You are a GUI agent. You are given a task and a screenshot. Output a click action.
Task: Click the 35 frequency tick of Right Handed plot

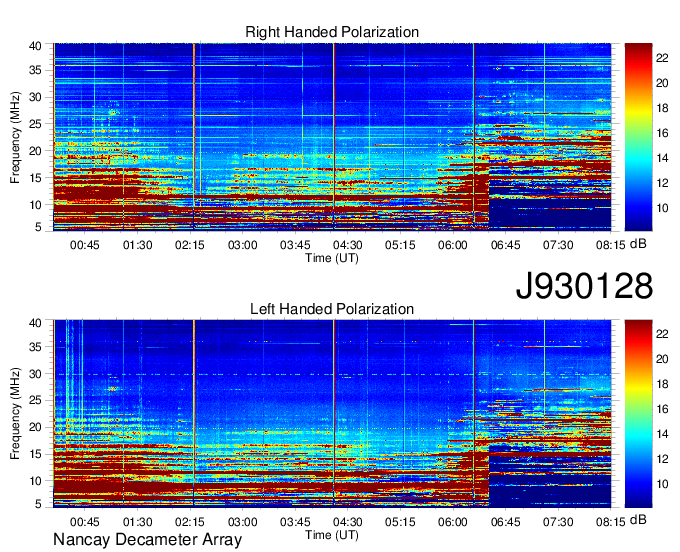pyautogui.click(x=35, y=70)
